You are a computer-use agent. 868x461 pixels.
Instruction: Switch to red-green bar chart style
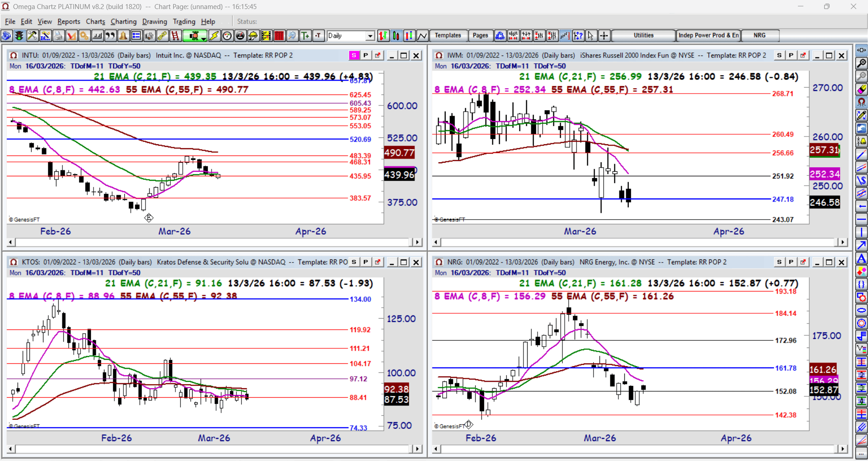383,36
